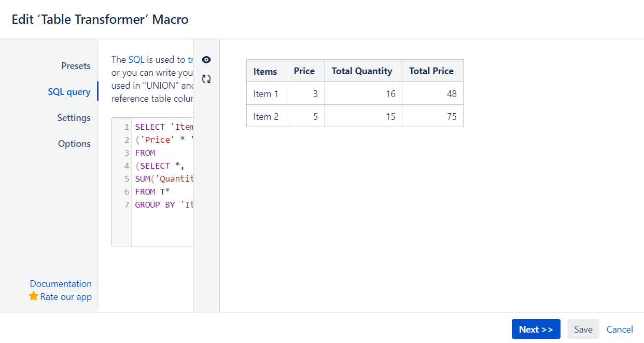Toggle the preview eye icon
This screenshot has width=644, height=343.
206,60
